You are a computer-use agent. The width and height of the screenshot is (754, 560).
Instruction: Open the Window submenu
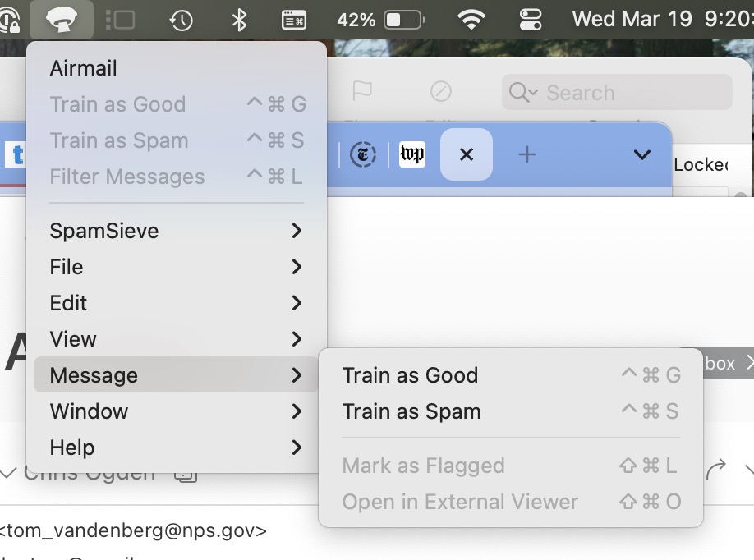(x=176, y=411)
